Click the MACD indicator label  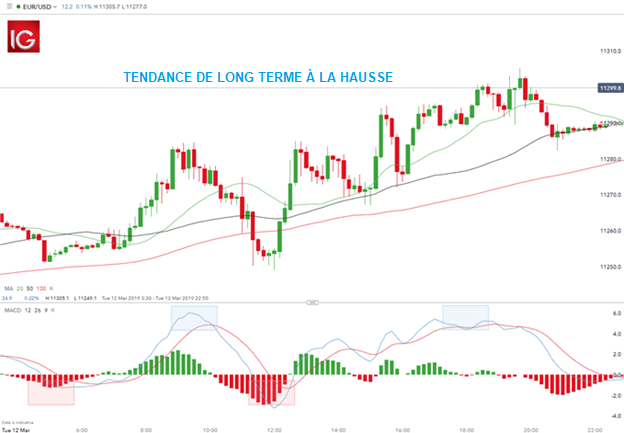click(x=12, y=310)
